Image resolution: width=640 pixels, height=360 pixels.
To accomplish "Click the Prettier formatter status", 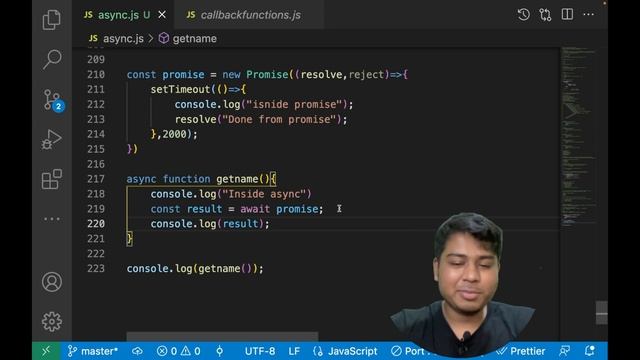I will click(x=521, y=351).
